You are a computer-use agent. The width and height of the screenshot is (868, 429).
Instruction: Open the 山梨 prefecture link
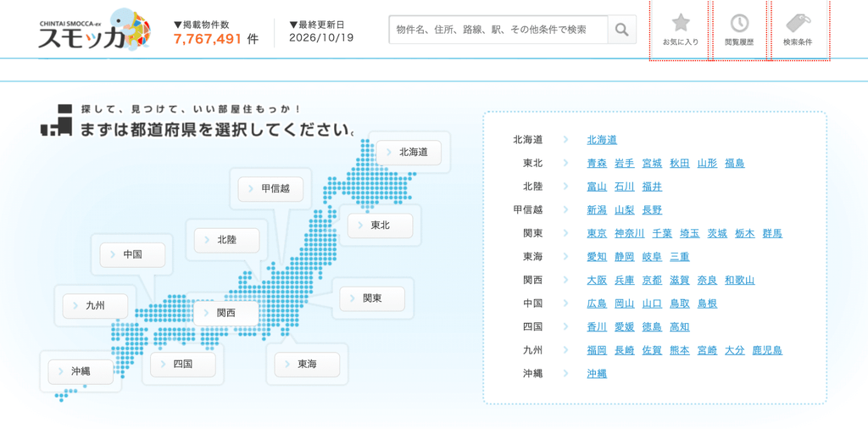coord(625,209)
